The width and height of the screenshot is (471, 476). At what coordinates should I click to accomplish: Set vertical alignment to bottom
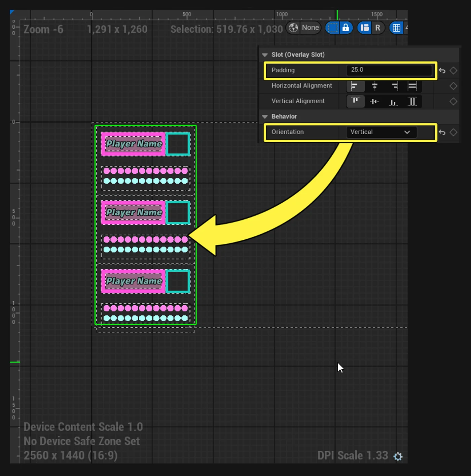tap(394, 101)
